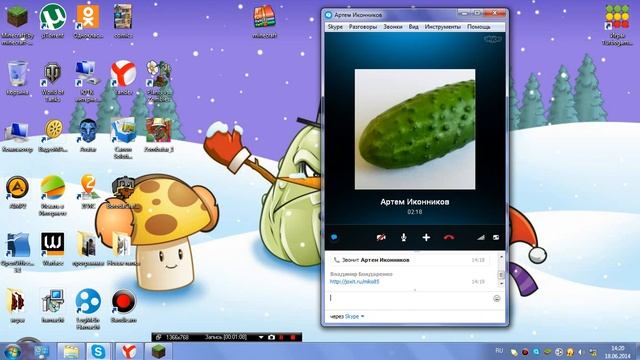The width and height of the screenshot is (640, 360).
Task: Pause recording in Bandicam recorder bar
Action: pos(282,338)
